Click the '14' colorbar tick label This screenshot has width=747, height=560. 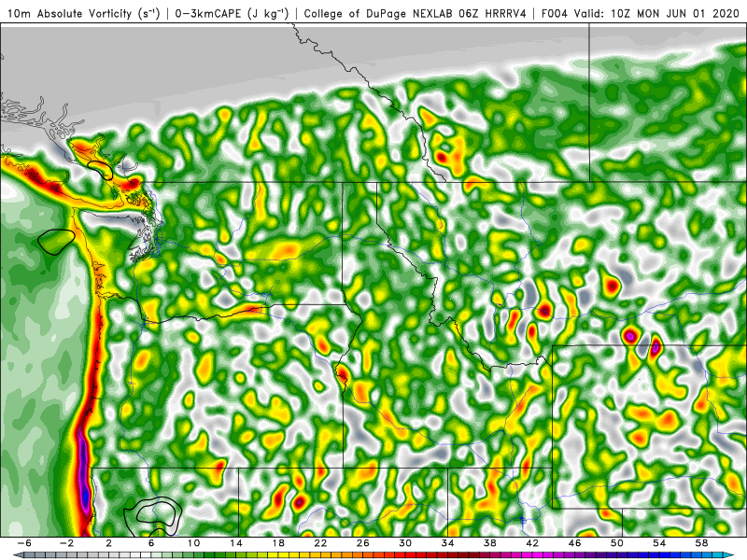pyautogui.click(x=236, y=543)
